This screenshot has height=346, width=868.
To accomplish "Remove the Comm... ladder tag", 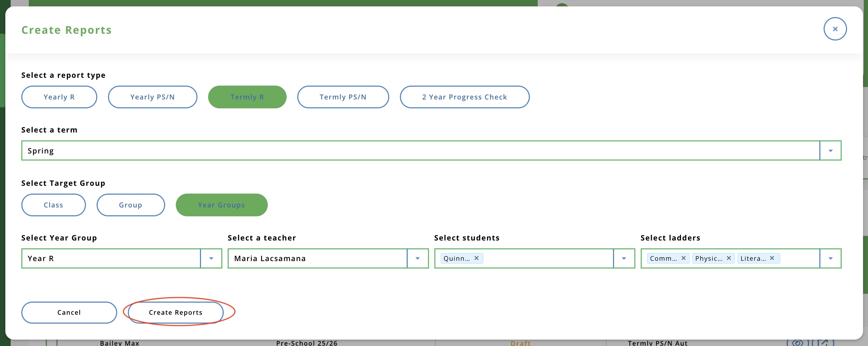I will click(683, 258).
